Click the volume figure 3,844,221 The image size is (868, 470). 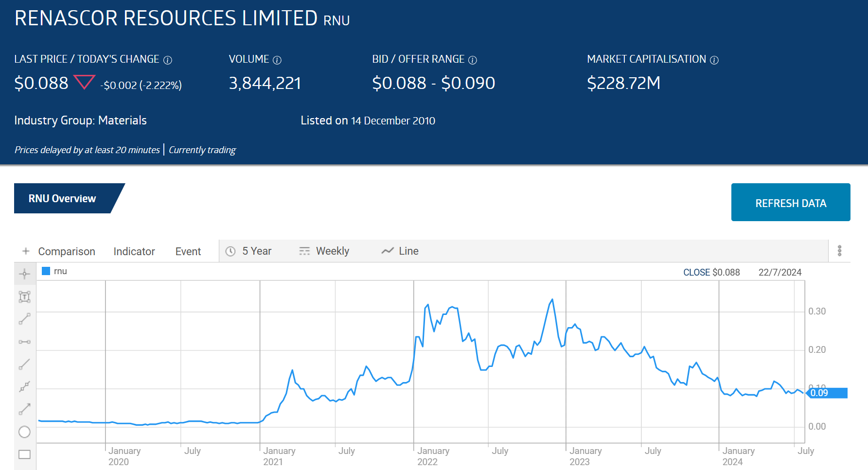coord(265,83)
